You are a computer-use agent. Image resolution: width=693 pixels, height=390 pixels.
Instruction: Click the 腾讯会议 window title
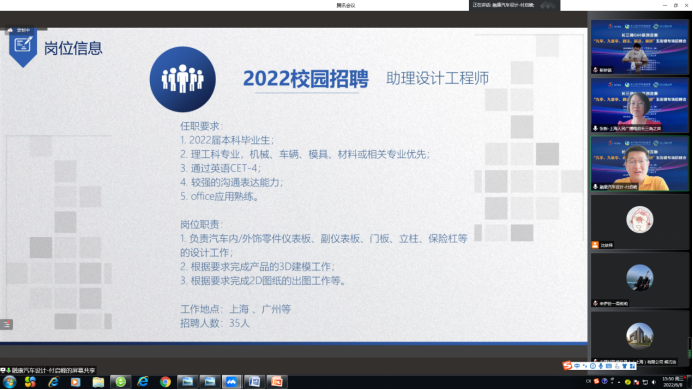(x=346, y=5)
